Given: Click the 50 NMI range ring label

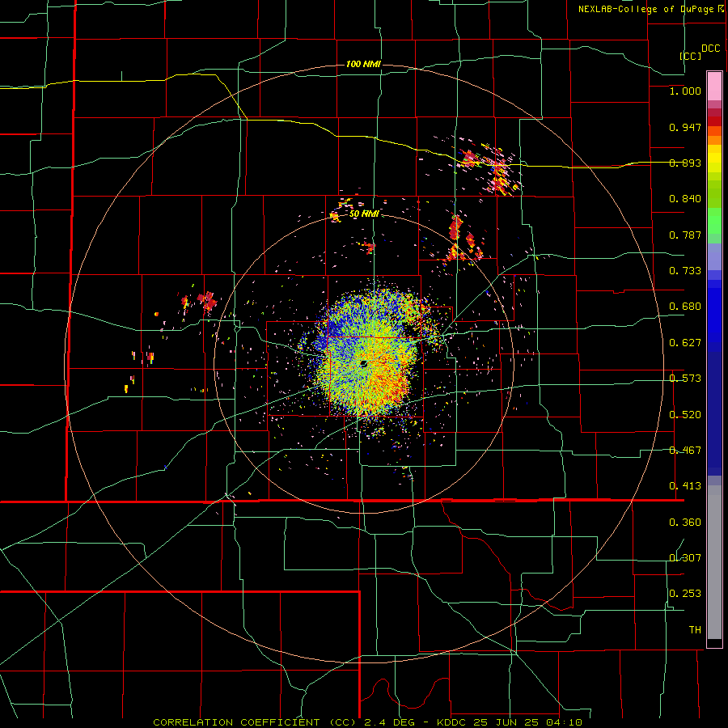Looking at the screenshot, I should [364, 214].
